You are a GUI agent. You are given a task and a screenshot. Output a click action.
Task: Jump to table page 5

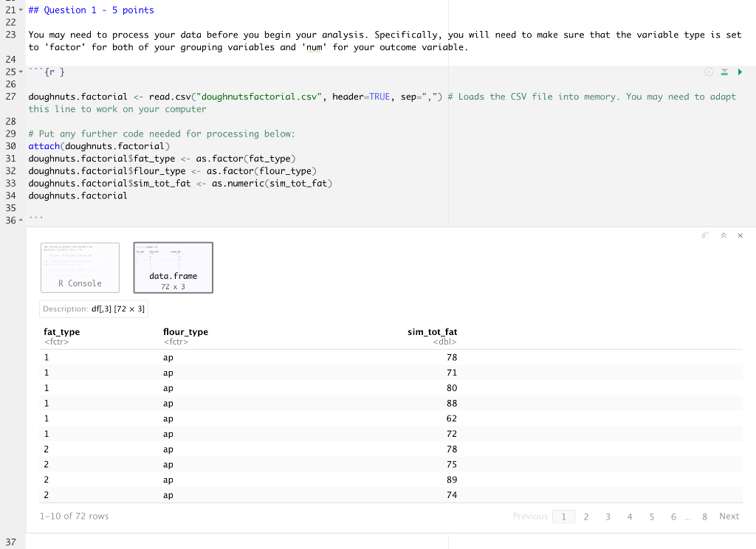click(x=651, y=517)
